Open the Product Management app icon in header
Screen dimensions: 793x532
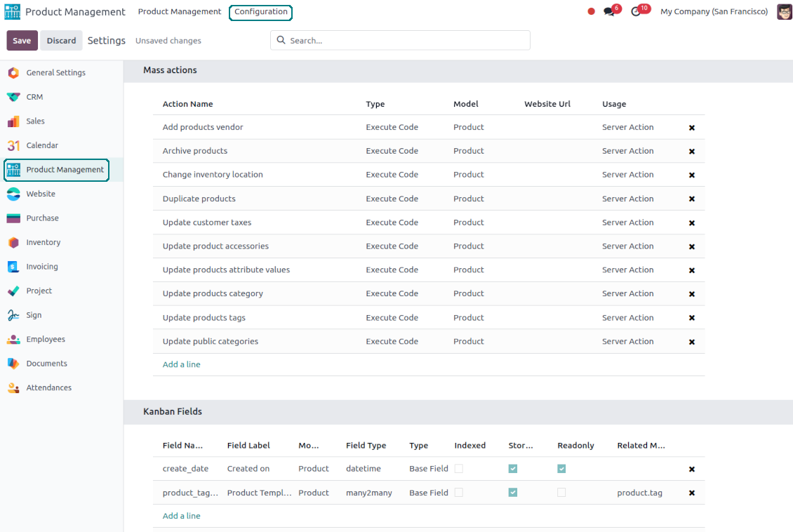coord(13,12)
